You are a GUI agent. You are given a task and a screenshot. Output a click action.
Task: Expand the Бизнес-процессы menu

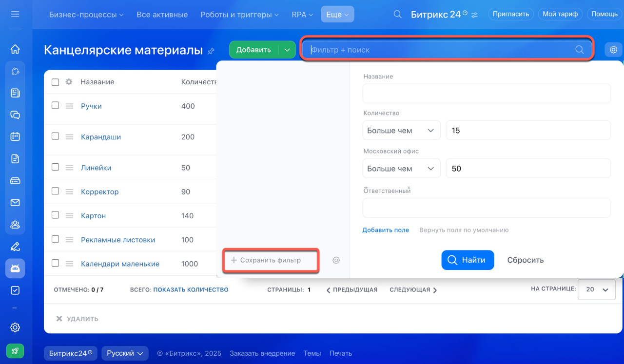tap(86, 15)
